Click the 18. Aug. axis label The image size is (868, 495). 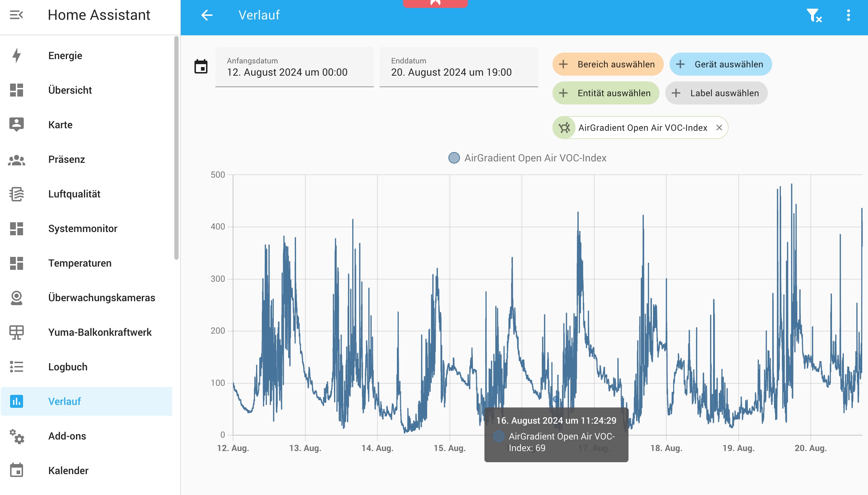[666, 448]
